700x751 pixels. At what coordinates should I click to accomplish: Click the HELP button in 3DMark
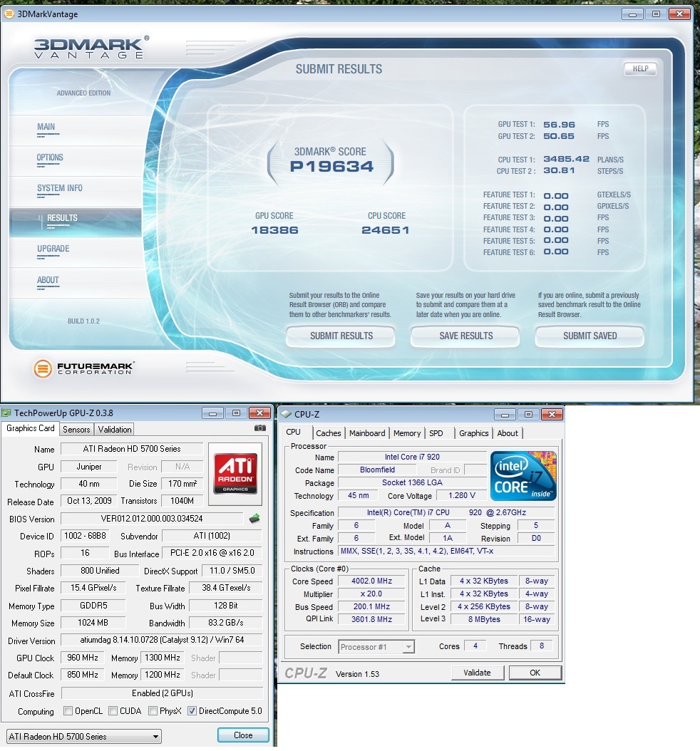coord(640,68)
